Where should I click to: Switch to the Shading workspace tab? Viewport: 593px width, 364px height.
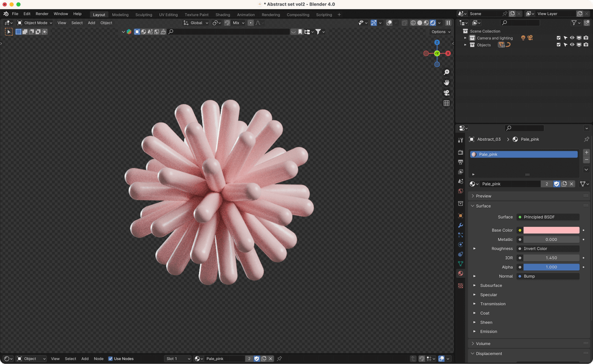tap(222, 15)
